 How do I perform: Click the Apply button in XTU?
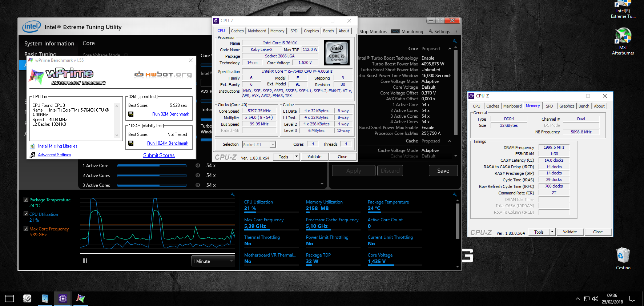pyautogui.click(x=354, y=170)
